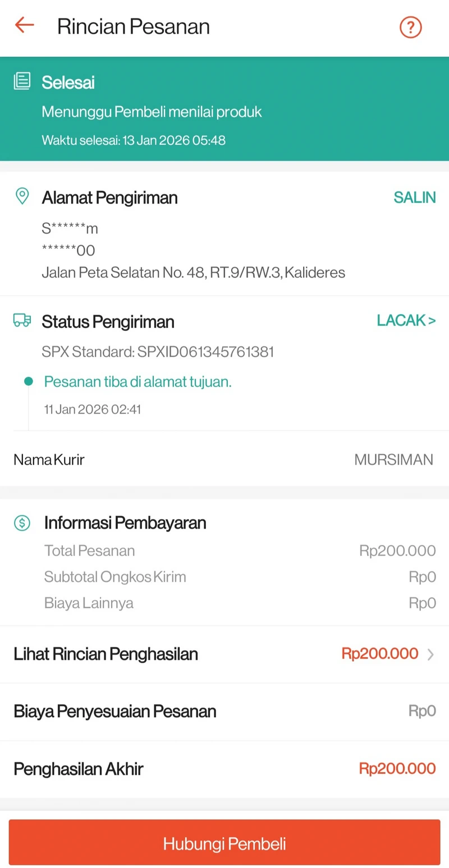Screen dimensions: 449x868
Task: Select the SPX Standard tracking number
Action: (206, 352)
